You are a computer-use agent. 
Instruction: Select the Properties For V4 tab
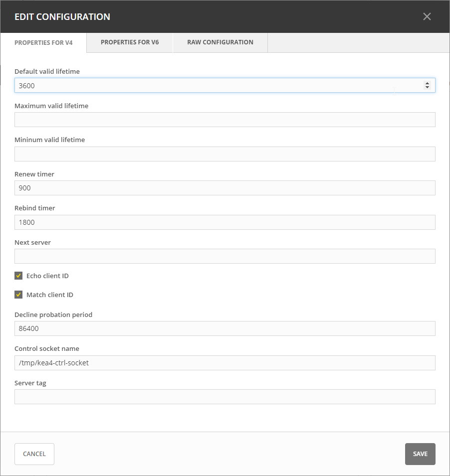click(x=43, y=42)
